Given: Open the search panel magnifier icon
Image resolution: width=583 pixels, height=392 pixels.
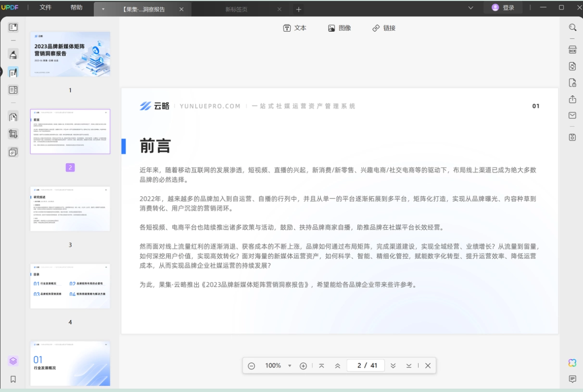Looking at the screenshot, I should (x=572, y=28).
